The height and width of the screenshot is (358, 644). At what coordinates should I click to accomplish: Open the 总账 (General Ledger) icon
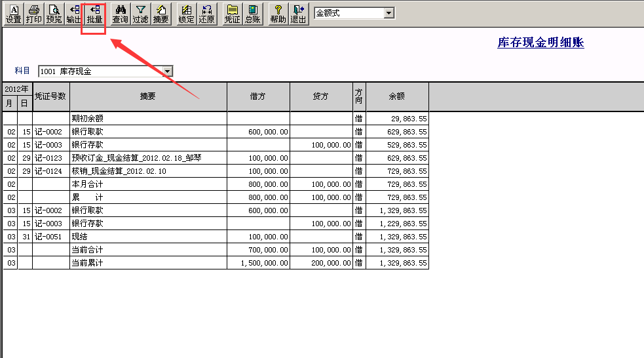click(x=252, y=14)
